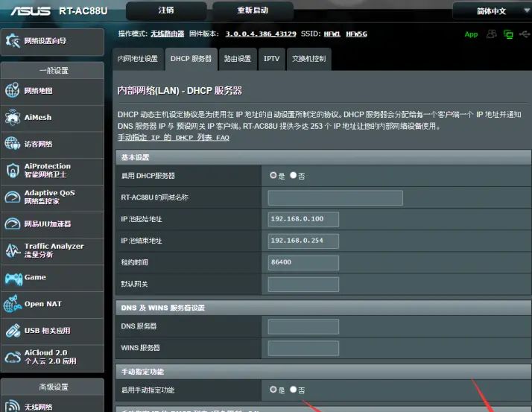Open the AiMesh sidebar icon

[13, 117]
